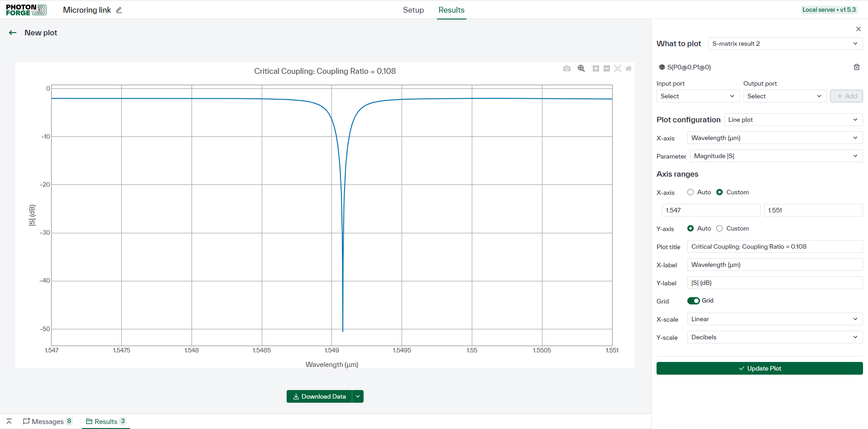Click the Add port button
Screen dimensions: 868x429
pos(846,96)
